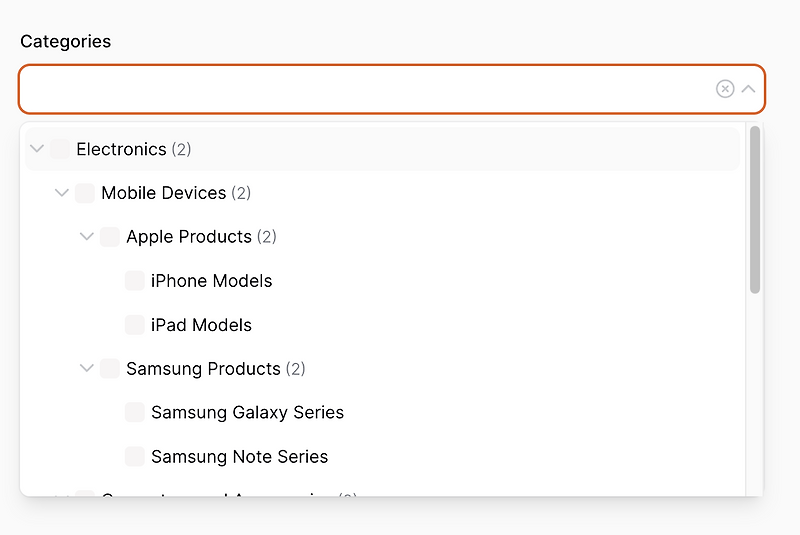Select the Samsung Galaxy Series label
The width and height of the screenshot is (800, 535).
tap(247, 413)
